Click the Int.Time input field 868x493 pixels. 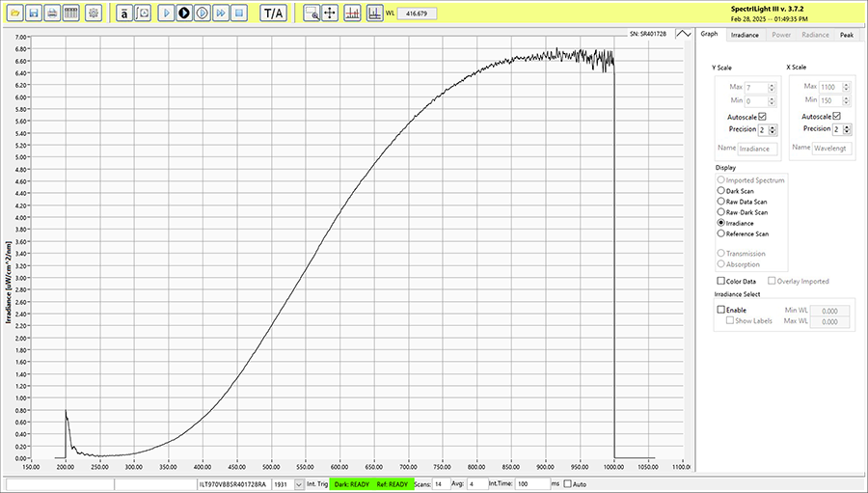pyautogui.click(x=531, y=483)
